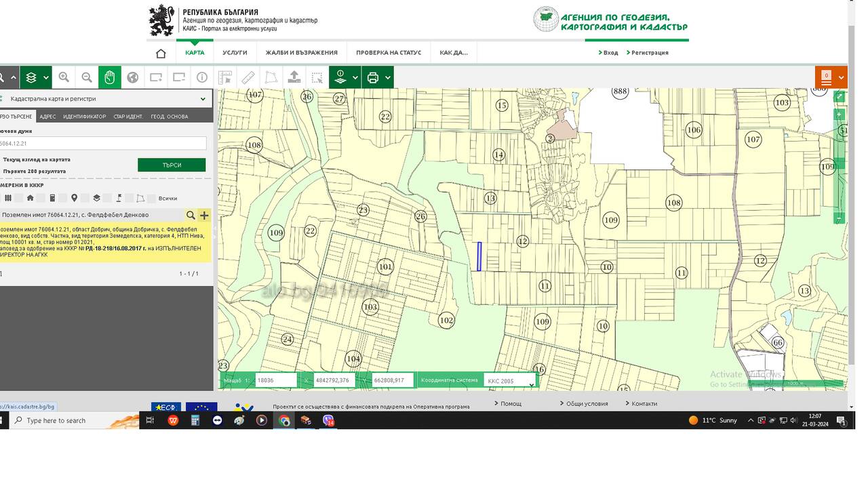Screen dimensions: 868x488
Task: Click the printer icon
Action: pyautogui.click(x=372, y=77)
